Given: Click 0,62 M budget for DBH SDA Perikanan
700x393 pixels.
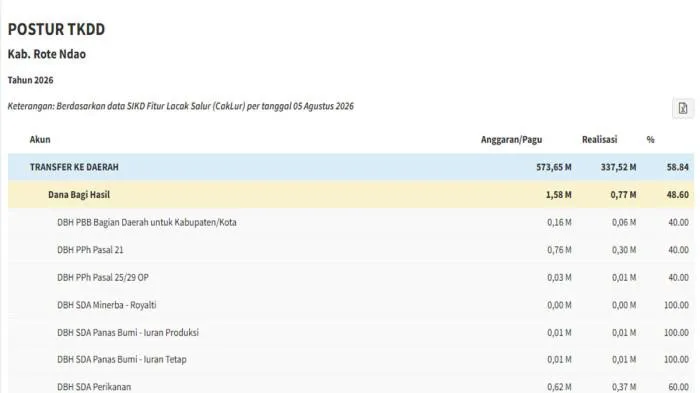Looking at the screenshot, I should [559, 387].
